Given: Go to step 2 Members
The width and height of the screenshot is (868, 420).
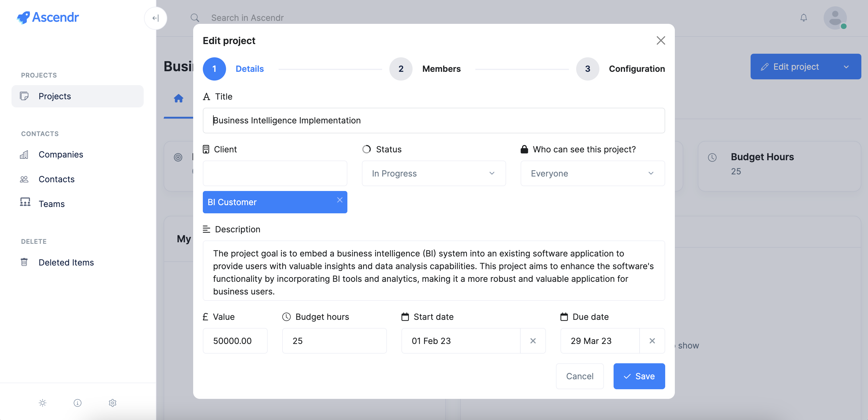Looking at the screenshot, I should 401,69.
